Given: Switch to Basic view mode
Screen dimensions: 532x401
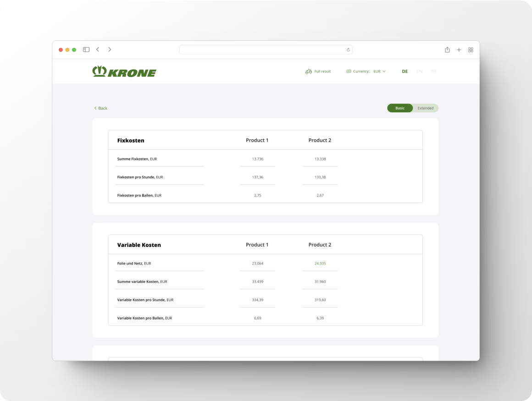Looking at the screenshot, I should tap(400, 108).
